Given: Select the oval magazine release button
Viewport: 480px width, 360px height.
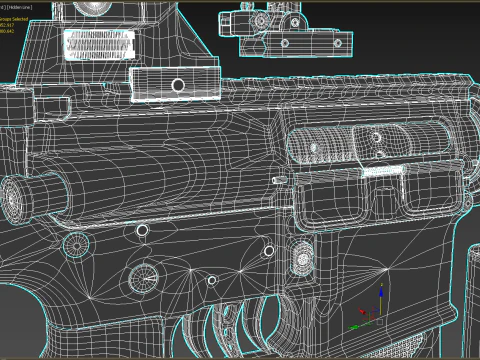Looking at the screenshot, I should [303, 259].
